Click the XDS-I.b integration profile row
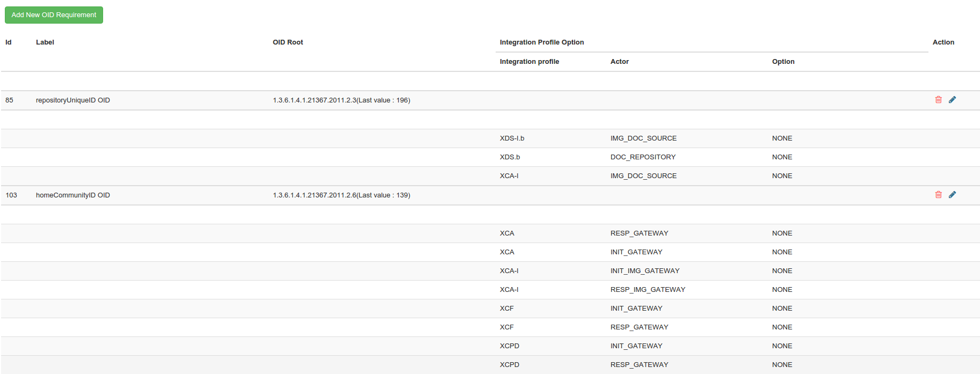The width and height of the screenshot is (980, 374). (x=512, y=138)
